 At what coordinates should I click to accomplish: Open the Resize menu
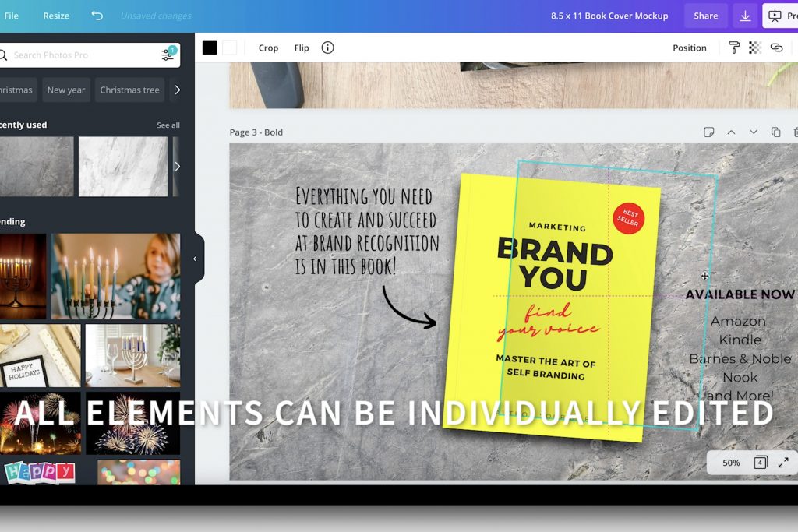(55, 16)
